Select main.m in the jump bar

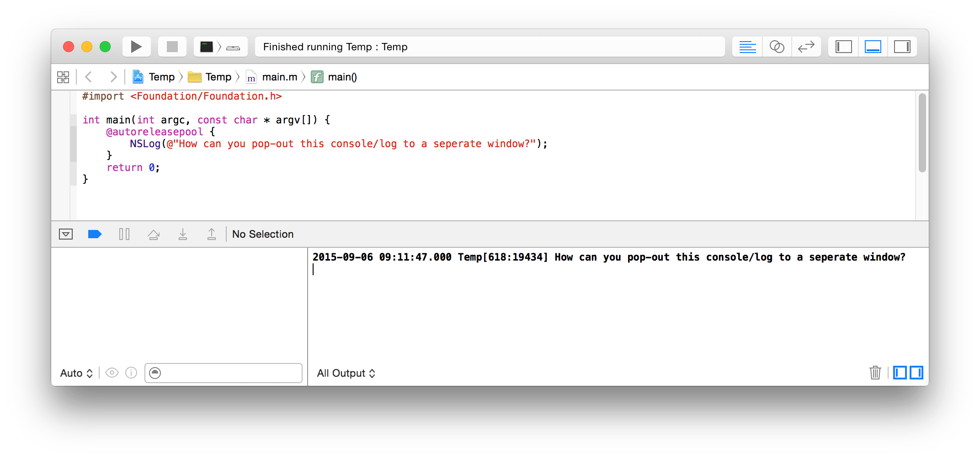(279, 76)
